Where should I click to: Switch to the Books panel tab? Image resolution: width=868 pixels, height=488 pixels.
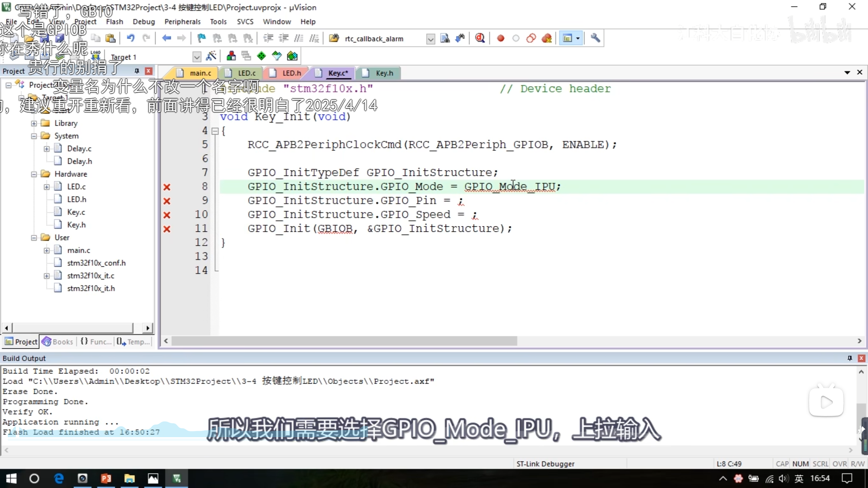(58, 342)
